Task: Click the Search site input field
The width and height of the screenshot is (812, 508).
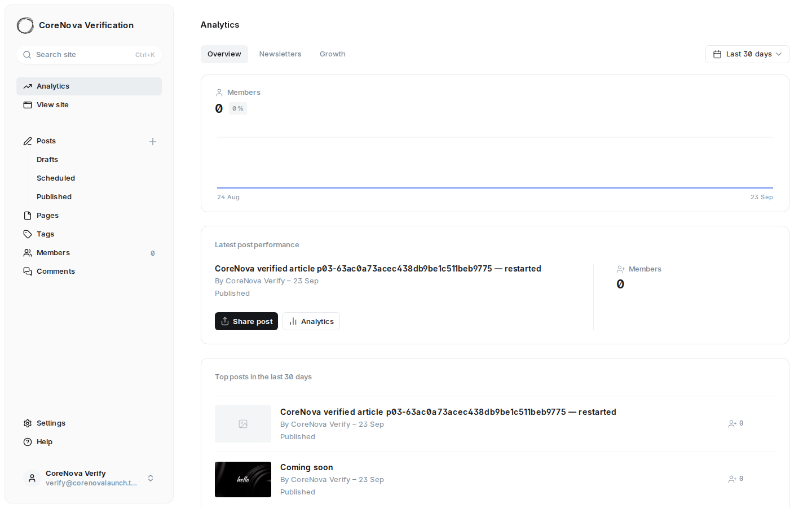Action: point(89,55)
